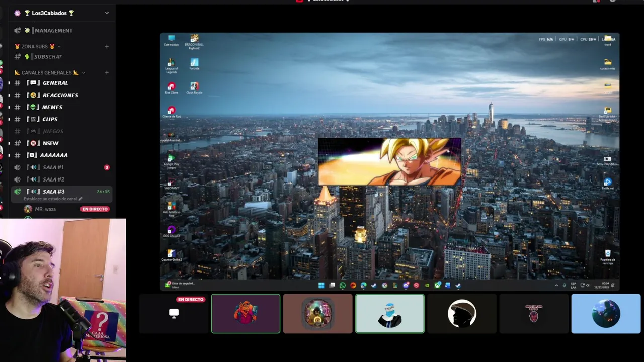Expand threads arrow beside GENERAL channel
Screen dimensions: 644x362
[x=9, y=83]
